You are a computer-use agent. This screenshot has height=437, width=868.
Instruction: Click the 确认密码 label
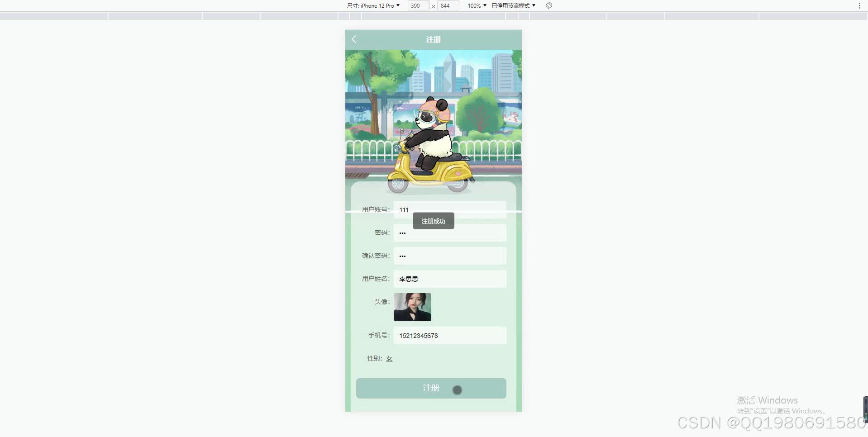coord(376,256)
